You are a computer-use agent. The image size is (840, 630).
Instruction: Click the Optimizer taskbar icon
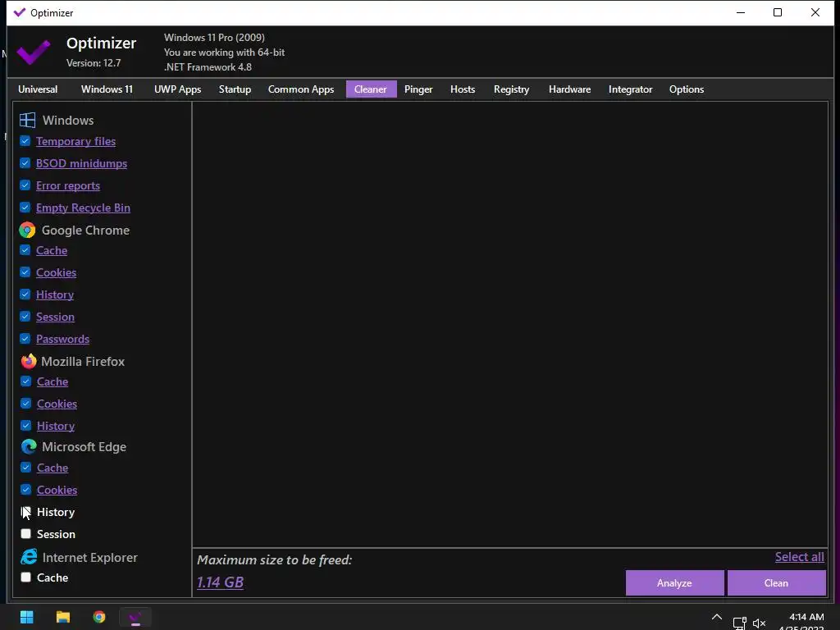[135, 618]
